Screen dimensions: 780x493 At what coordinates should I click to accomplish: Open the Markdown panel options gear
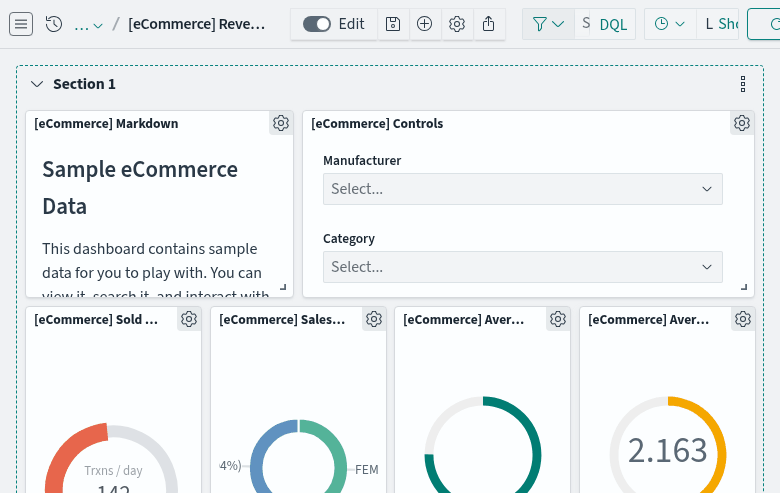click(281, 123)
